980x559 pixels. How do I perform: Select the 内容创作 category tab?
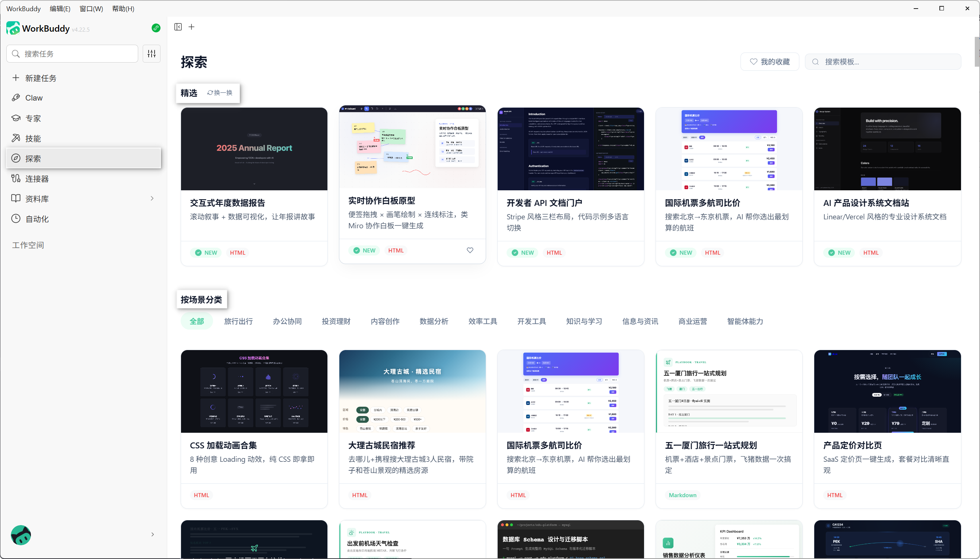[385, 321]
